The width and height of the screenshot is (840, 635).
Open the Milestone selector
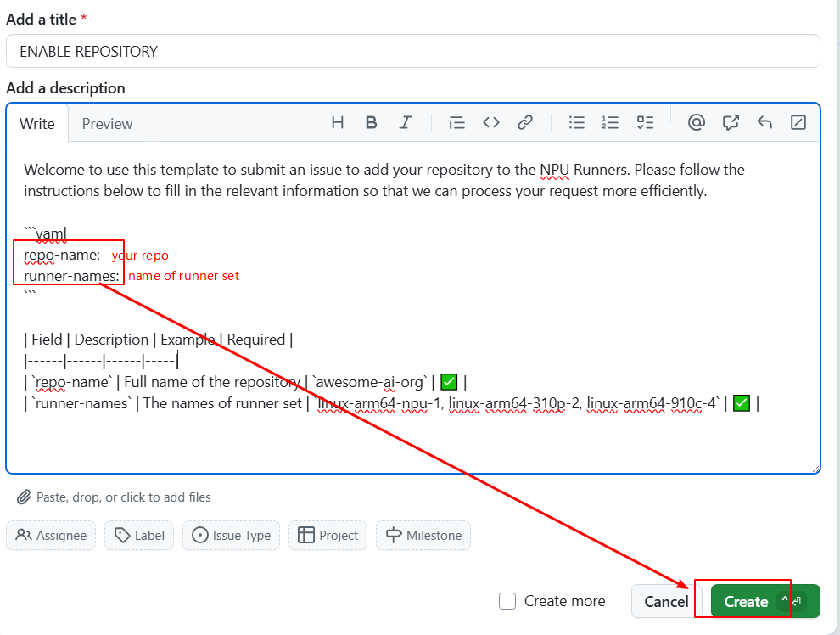tap(423, 536)
